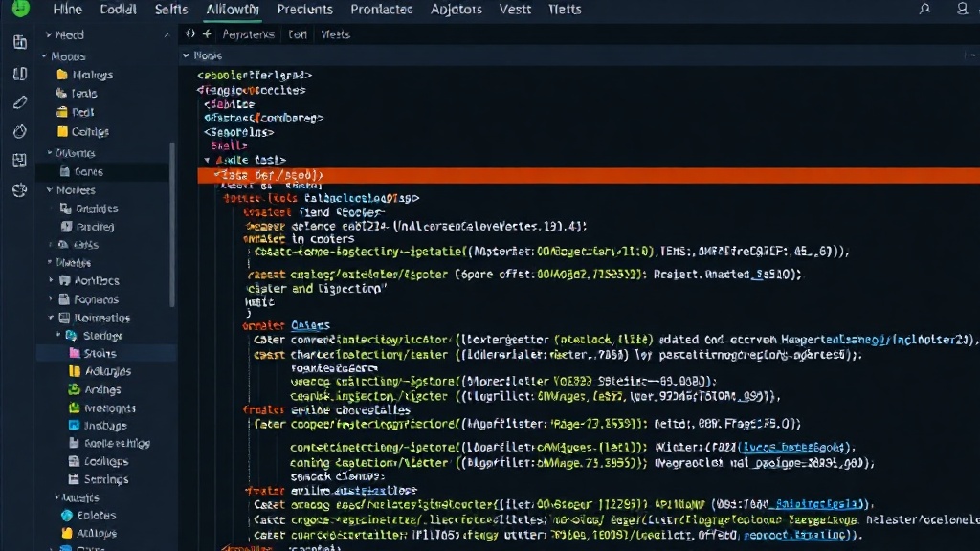Open the Pronlactec menu
980x551 pixels.
click(x=382, y=10)
